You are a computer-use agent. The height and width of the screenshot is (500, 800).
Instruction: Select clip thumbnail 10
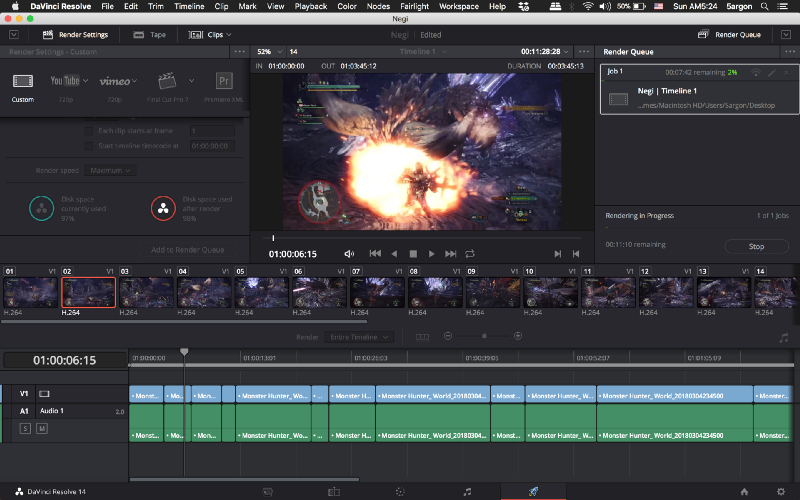pyautogui.click(x=551, y=292)
